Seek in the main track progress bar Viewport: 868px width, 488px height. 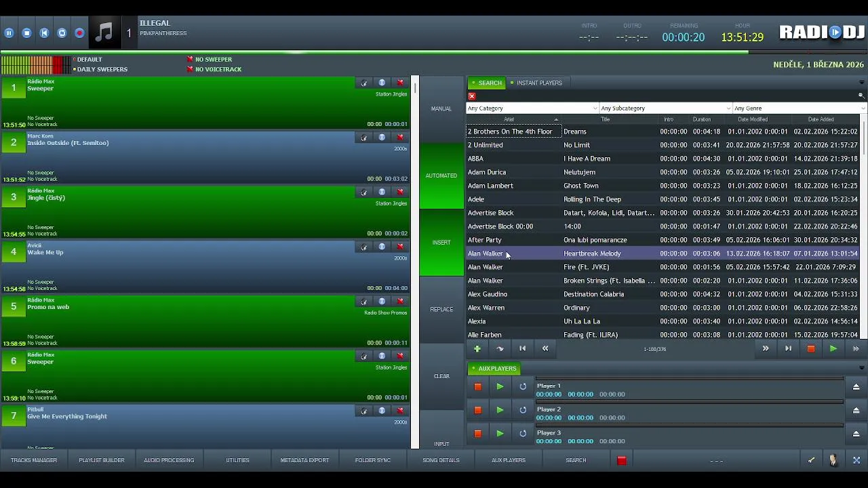(434, 52)
